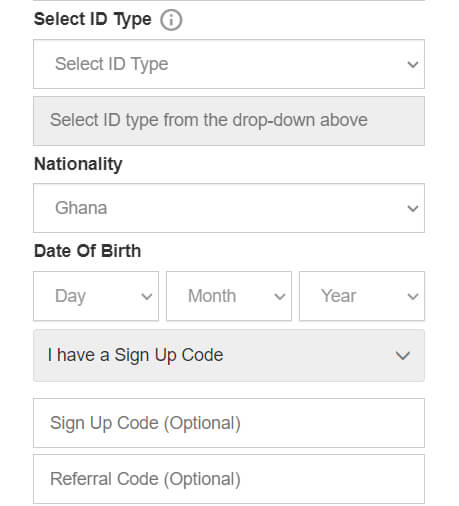The image size is (459, 506).
Task: Click the Ghana text in nationality selector
Action: pyautogui.click(x=81, y=208)
